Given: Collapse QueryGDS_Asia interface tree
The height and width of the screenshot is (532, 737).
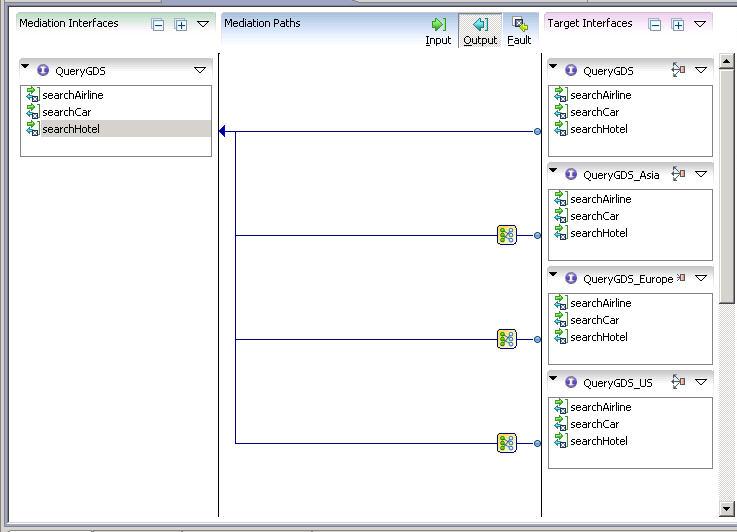Looking at the screenshot, I should click(553, 170).
